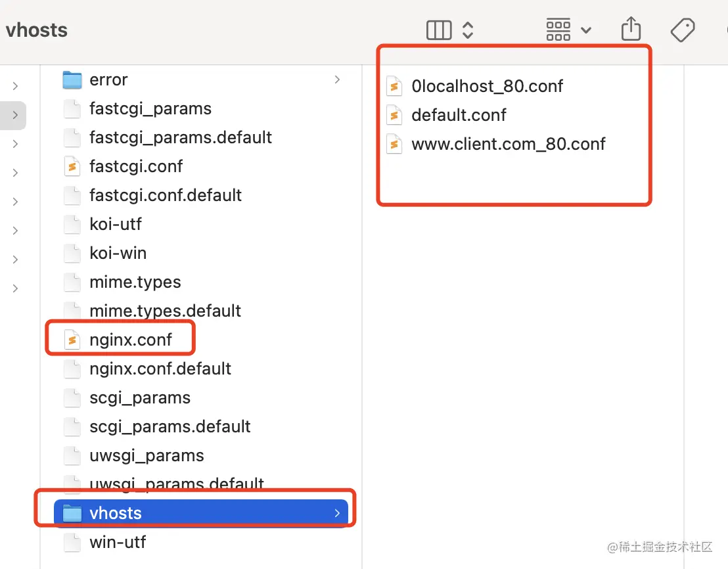728x569 pixels.
Task: Click the Tags toolbar icon
Action: [x=683, y=30]
